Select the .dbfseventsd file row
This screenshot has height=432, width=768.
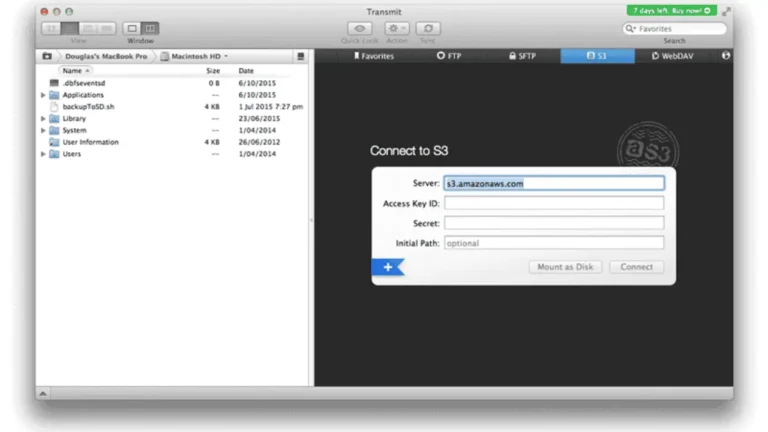172,83
